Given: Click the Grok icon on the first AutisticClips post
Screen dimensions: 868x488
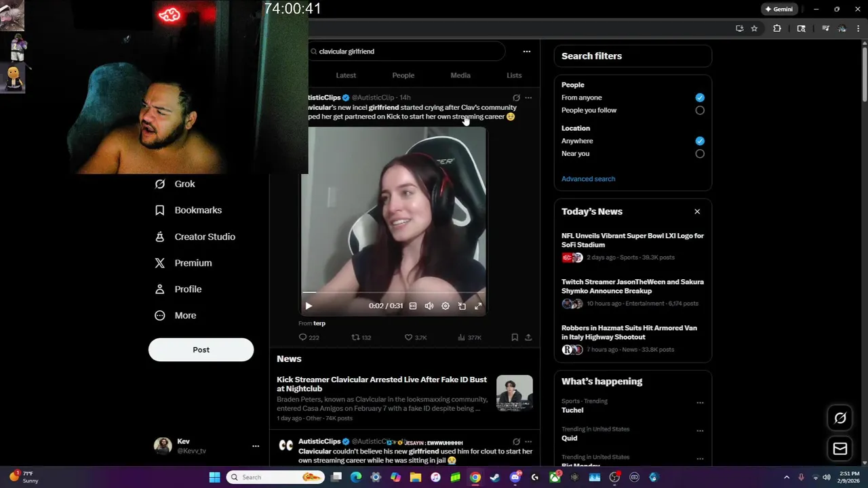Looking at the screenshot, I should click(x=516, y=98).
